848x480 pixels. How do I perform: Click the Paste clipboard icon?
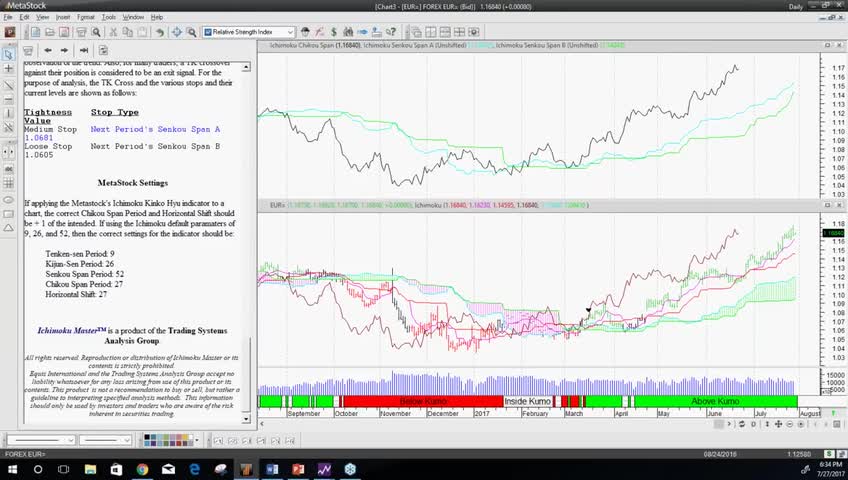142,32
